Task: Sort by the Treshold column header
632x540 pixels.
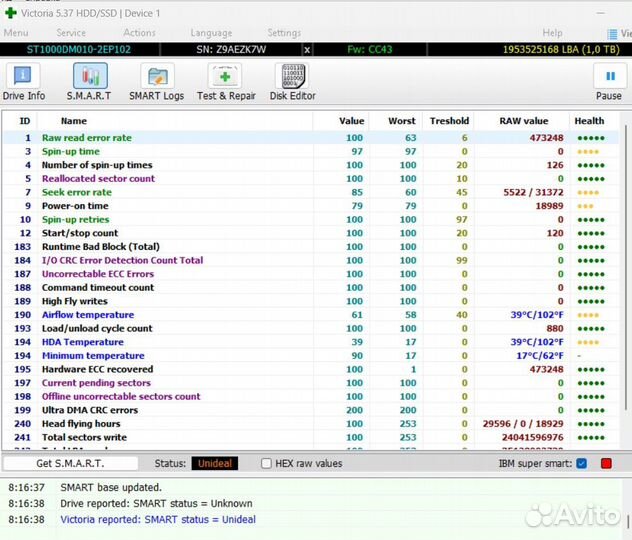Action: 449,121
